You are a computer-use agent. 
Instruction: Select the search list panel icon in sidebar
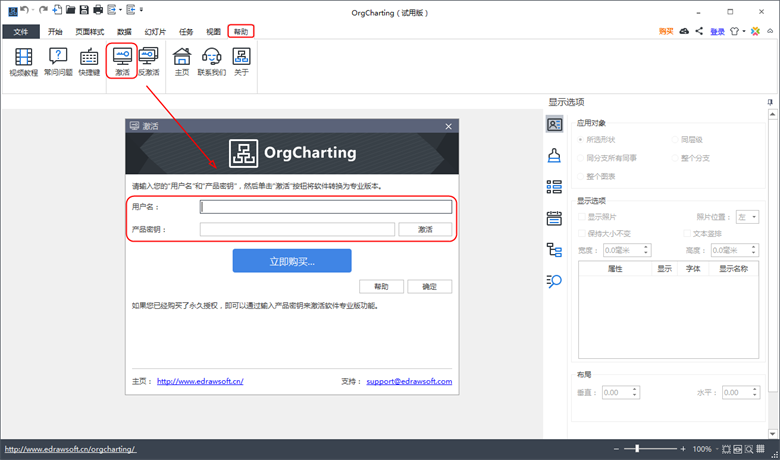point(554,281)
